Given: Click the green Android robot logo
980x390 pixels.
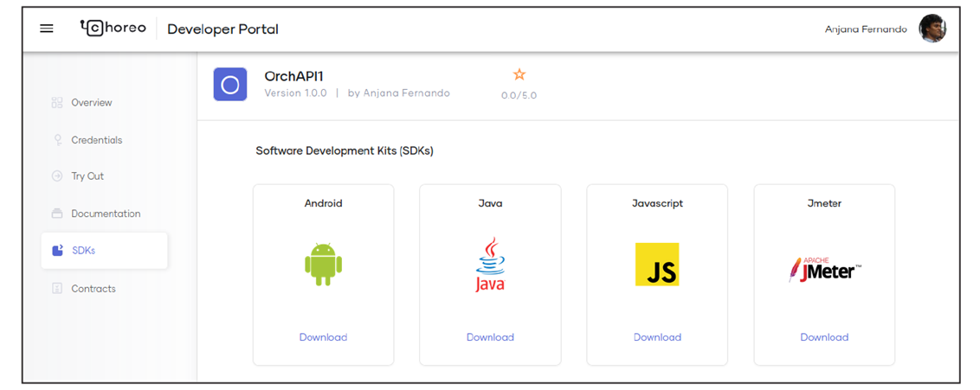Looking at the screenshot, I should point(323,265).
